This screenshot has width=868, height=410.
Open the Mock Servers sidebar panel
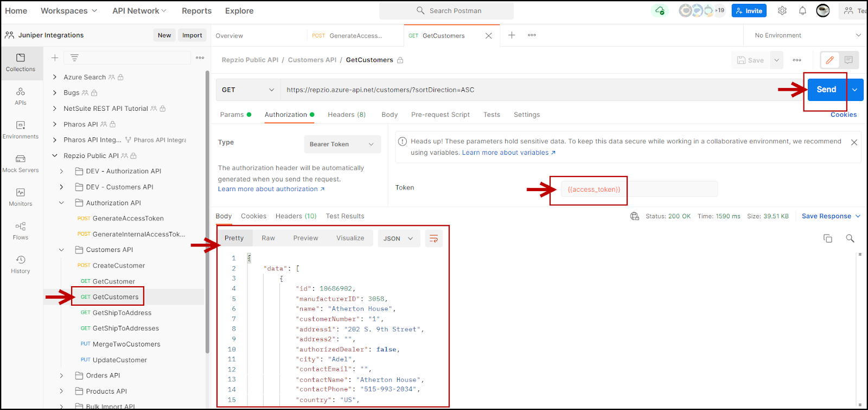click(x=21, y=163)
